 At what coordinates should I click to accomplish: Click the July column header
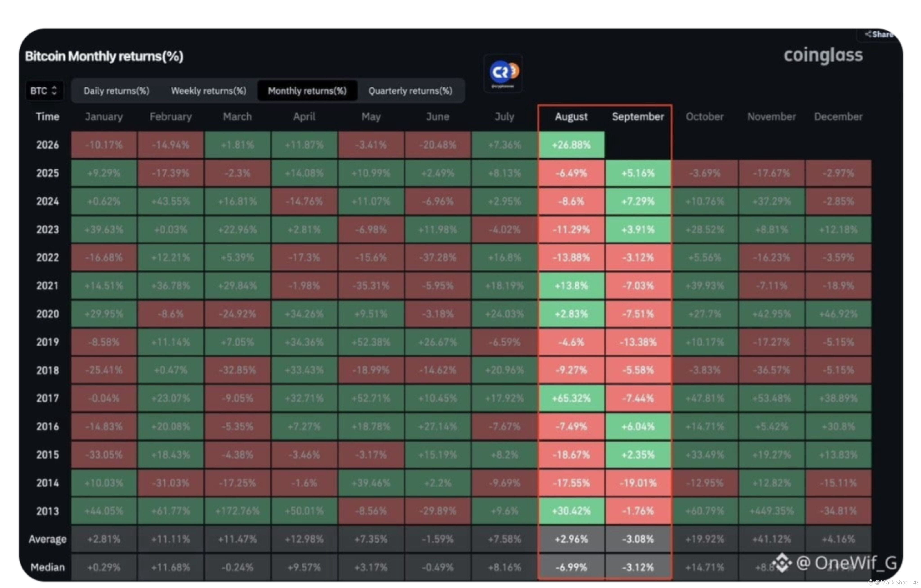click(x=505, y=117)
